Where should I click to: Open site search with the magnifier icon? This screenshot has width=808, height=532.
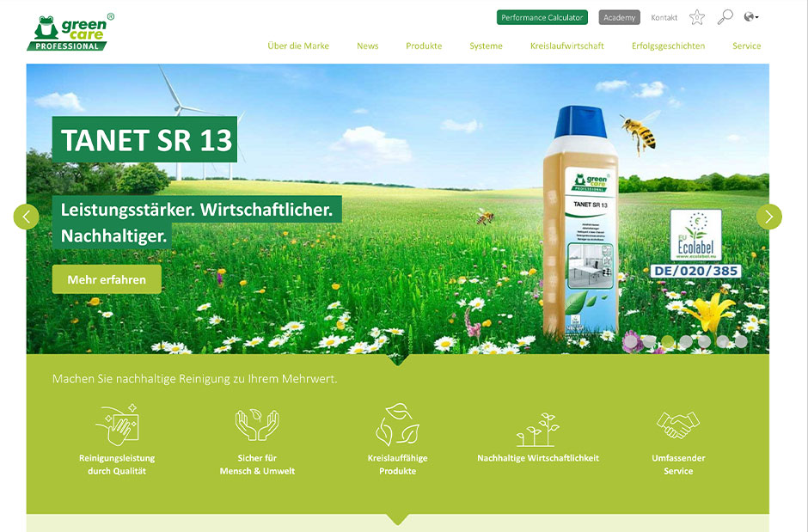[x=725, y=17]
